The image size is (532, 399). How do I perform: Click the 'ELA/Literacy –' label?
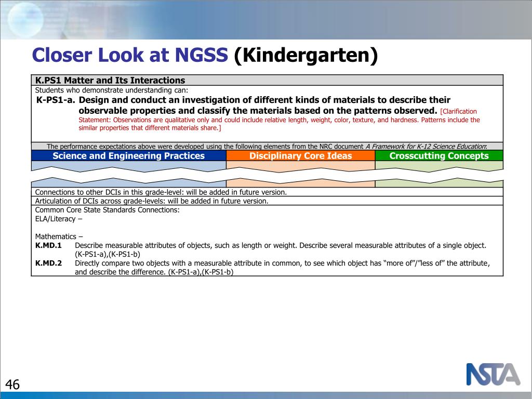point(59,219)
